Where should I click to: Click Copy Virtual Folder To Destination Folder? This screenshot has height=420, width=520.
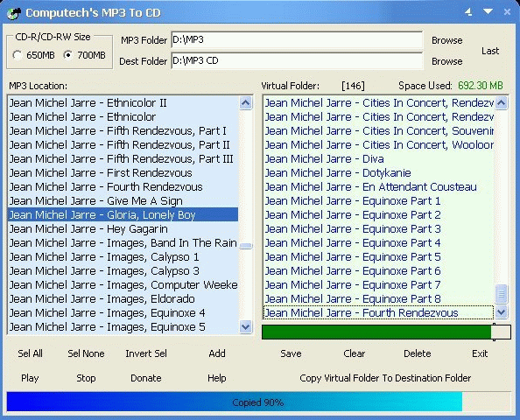click(x=385, y=378)
